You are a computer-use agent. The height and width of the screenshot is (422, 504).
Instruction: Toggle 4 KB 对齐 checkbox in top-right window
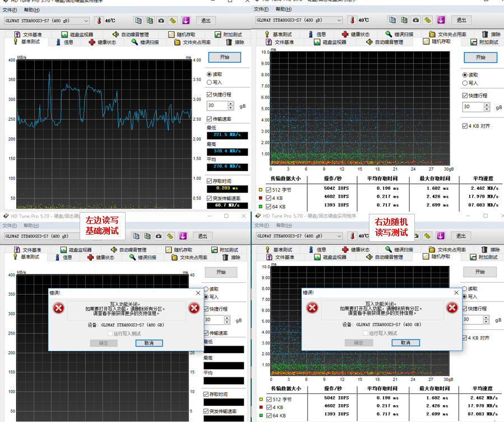point(465,126)
